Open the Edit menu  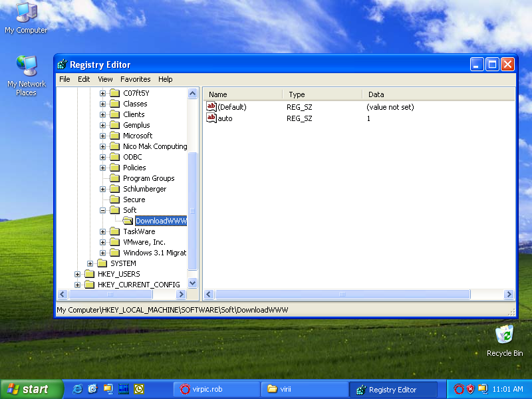pyautogui.click(x=84, y=79)
